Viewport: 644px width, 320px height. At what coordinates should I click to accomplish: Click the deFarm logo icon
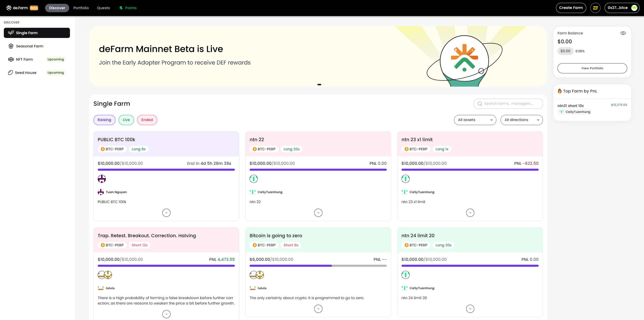[9, 8]
